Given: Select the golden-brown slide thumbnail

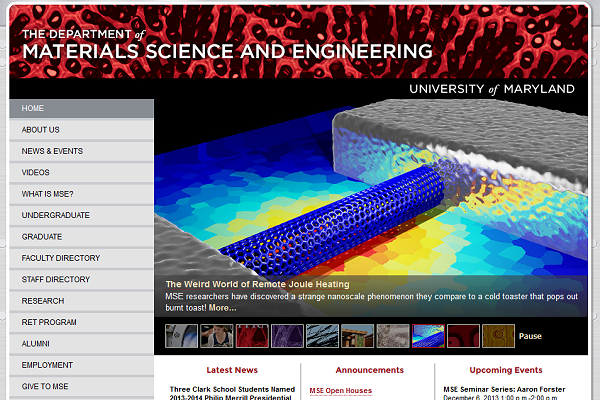Looking at the screenshot, I should [x=498, y=336].
